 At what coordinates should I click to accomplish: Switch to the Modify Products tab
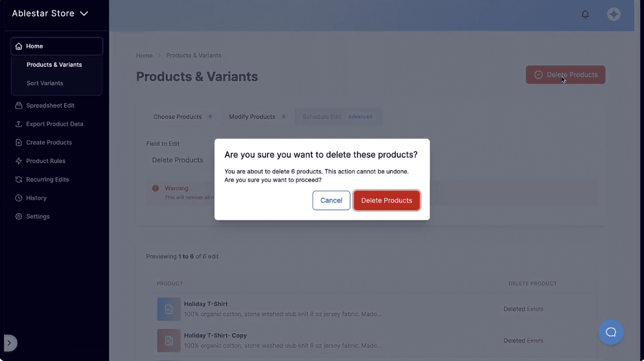point(252,116)
